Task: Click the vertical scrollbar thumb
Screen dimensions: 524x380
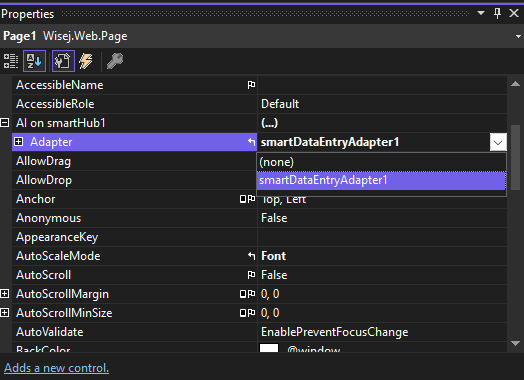Action: click(515, 157)
